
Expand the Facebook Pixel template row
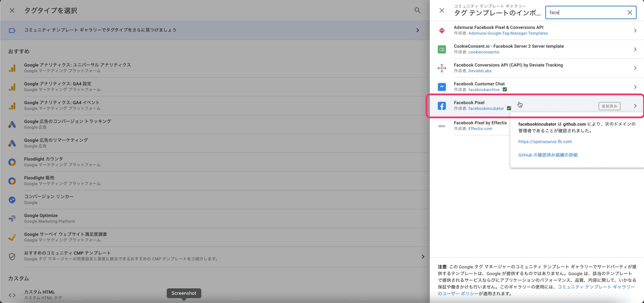coord(635,106)
